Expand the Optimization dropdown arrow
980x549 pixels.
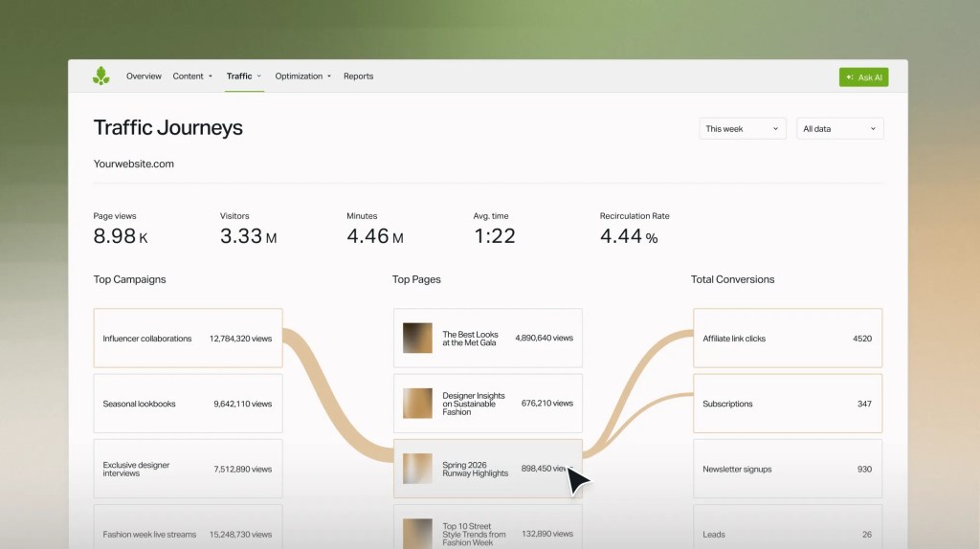point(329,77)
